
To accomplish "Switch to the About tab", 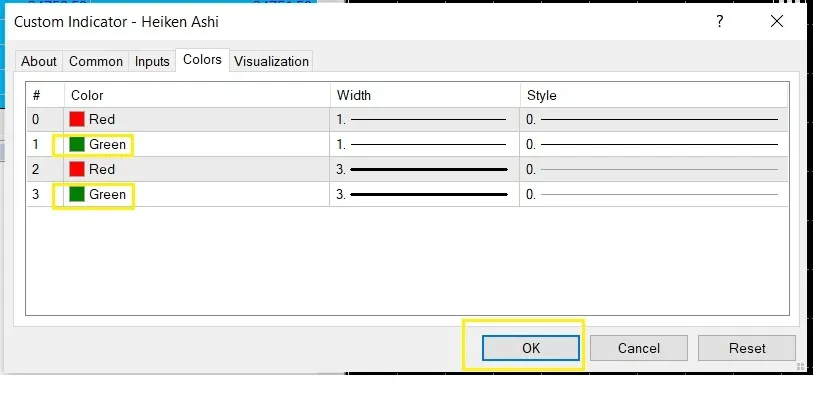I will pos(39,61).
